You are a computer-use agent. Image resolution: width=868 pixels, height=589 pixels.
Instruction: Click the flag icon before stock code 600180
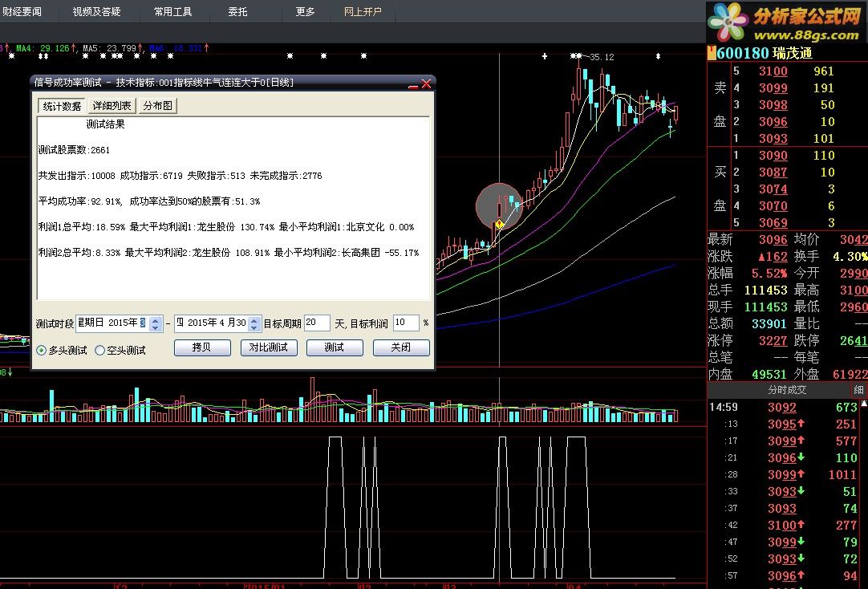click(712, 53)
